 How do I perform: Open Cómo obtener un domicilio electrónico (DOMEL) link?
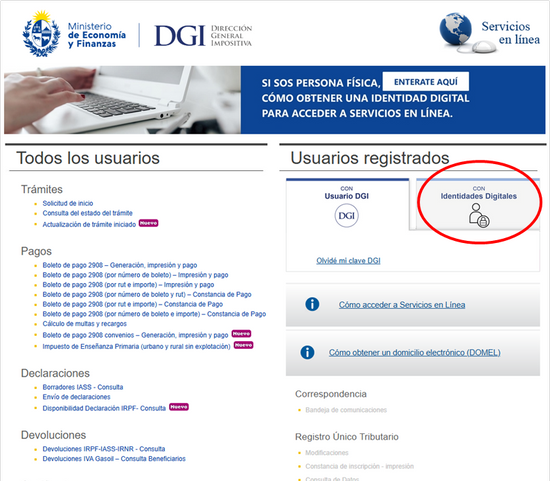point(415,353)
